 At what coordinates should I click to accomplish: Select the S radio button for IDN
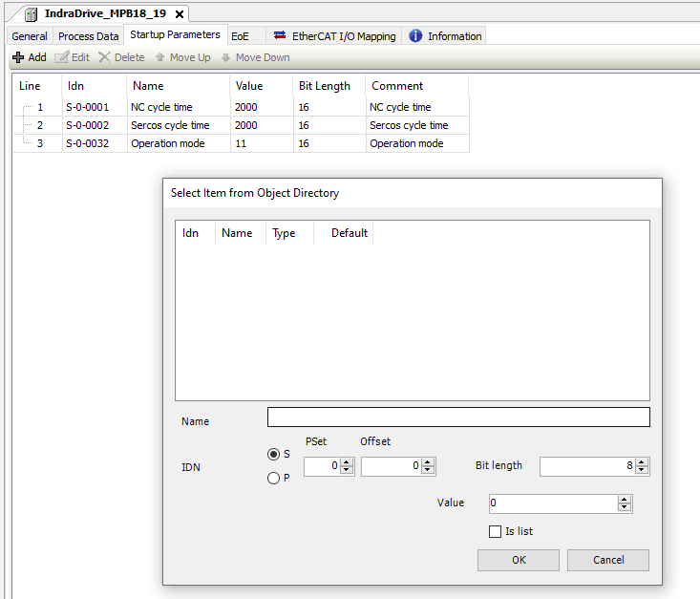(274, 455)
